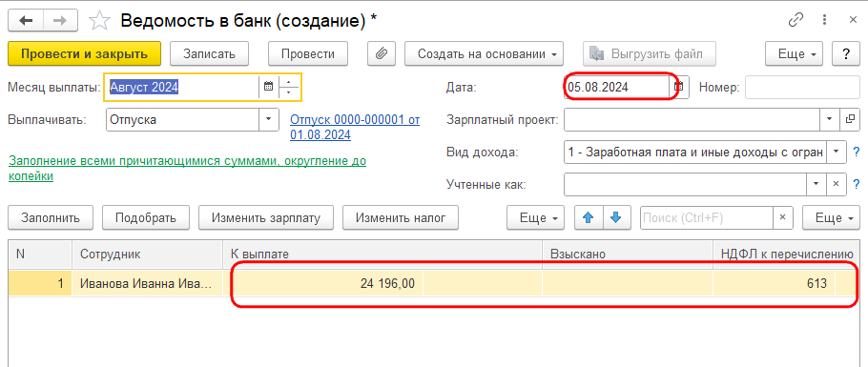Image resolution: width=868 pixels, height=367 pixels.
Task: Open the paperclip attachments button
Action: [x=381, y=53]
